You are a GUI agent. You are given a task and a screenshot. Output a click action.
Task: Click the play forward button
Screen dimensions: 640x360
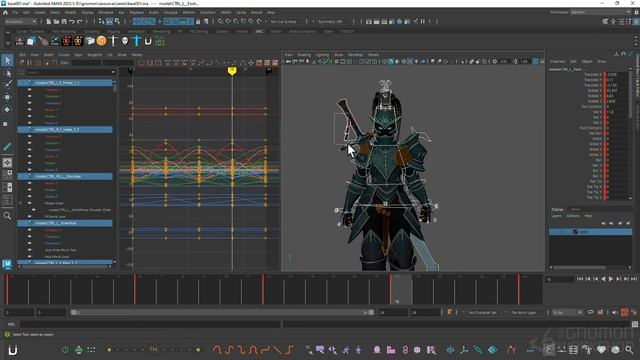611,279
